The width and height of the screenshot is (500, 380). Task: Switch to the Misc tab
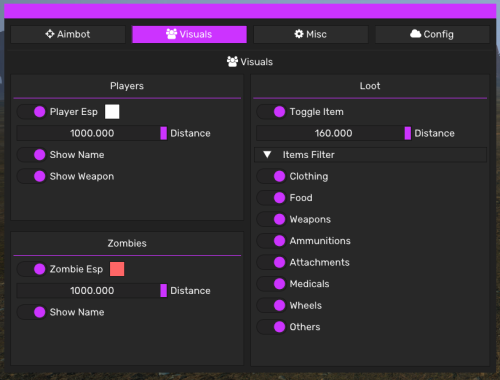click(x=311, y=34)
